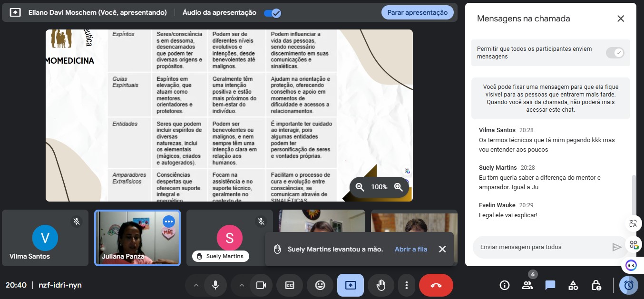644x299 pixels.
Task: Turn on closed captions
Action: pyautogui.click(x=290, y=285)
